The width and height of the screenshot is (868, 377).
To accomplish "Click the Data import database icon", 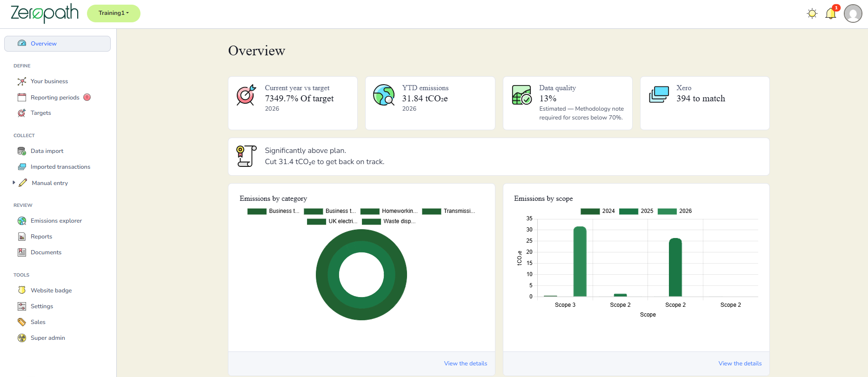I will (22, 151).
